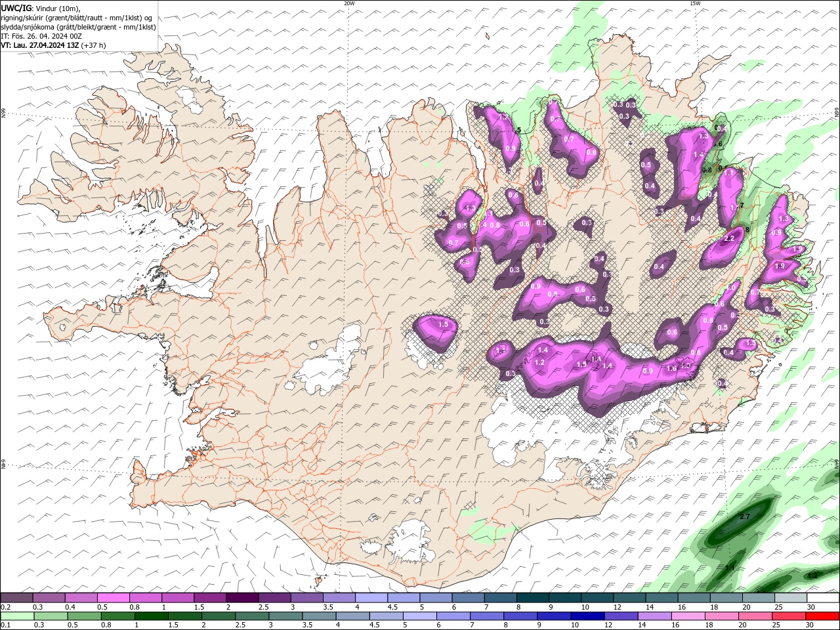Click the navy blue swatch at 10 in lower legend row
The width and height of the screenshot is (840, 630).
click(x=587, y=616)
